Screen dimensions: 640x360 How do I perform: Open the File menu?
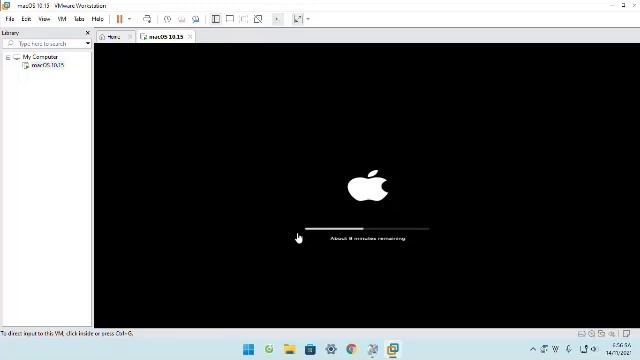(10, 19)
